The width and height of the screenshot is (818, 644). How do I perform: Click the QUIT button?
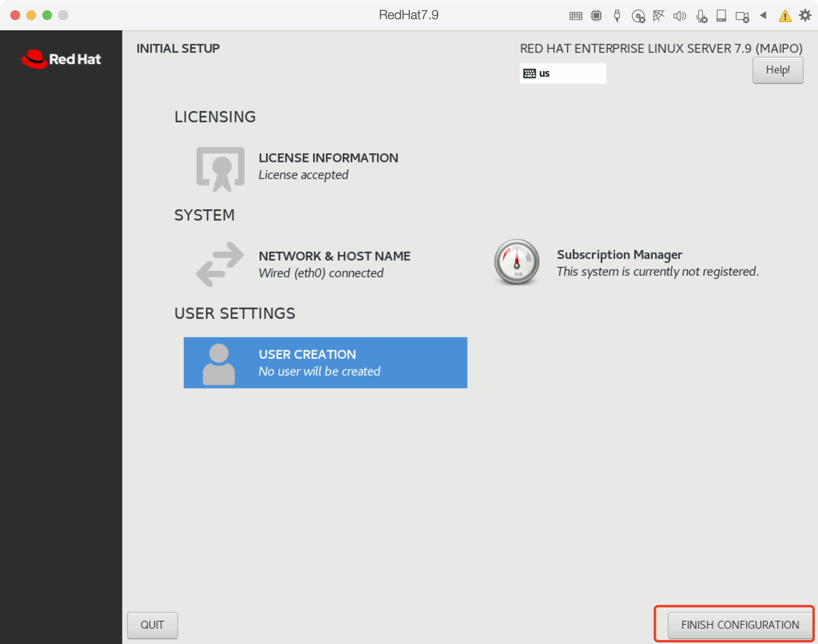coord(152,625)
